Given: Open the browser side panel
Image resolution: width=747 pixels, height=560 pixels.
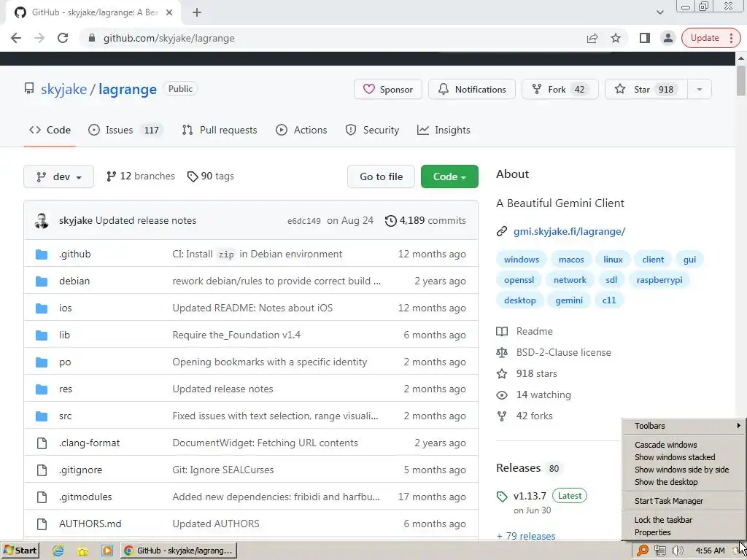Looking at the screenshot, I should coord(645,38).
